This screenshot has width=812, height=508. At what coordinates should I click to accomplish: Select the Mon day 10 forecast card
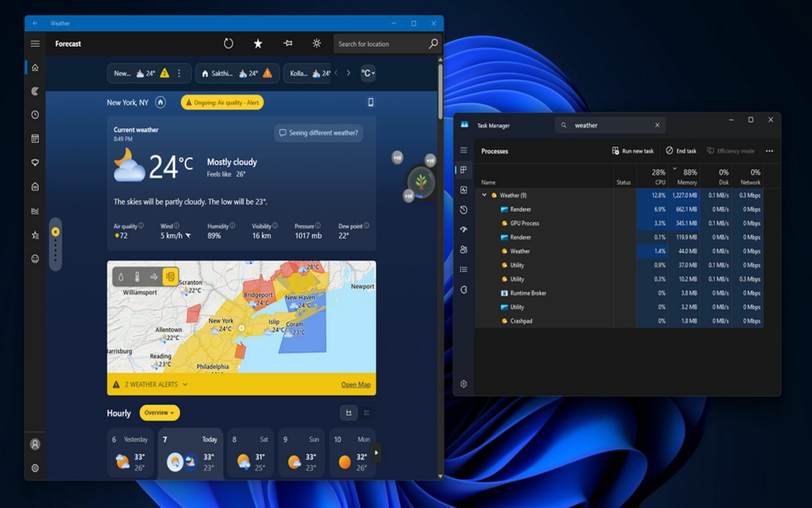[x=352, y=453]
